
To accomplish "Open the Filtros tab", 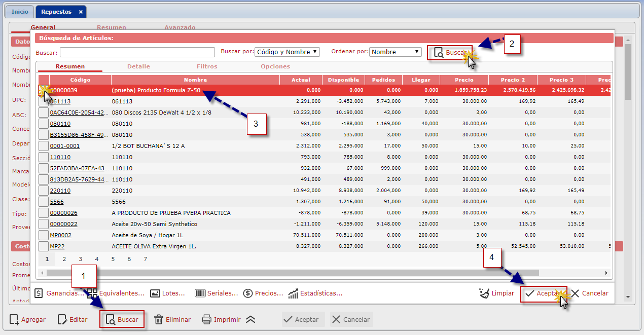I will (x=207, y=66).
